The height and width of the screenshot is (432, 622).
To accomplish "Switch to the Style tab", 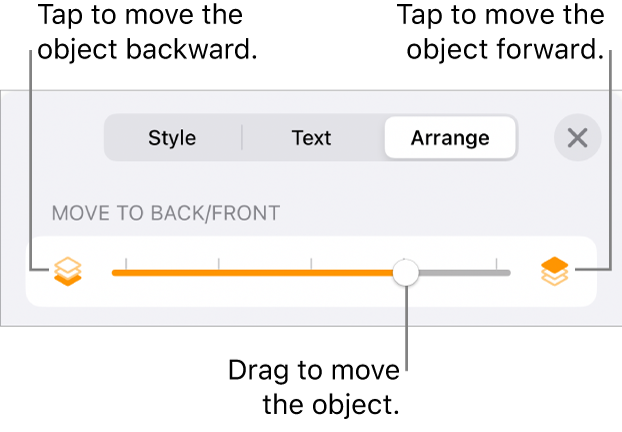I will tap(172, 138).
